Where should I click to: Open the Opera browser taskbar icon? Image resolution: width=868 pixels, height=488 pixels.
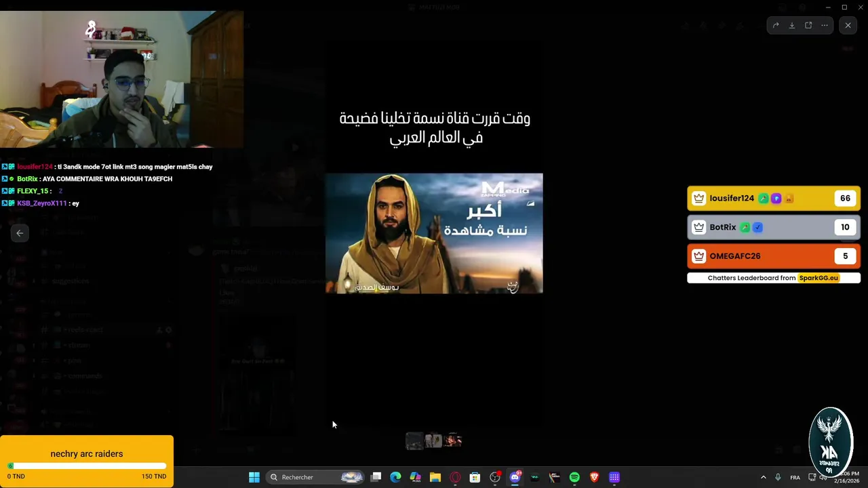click(x=455, y=477)
